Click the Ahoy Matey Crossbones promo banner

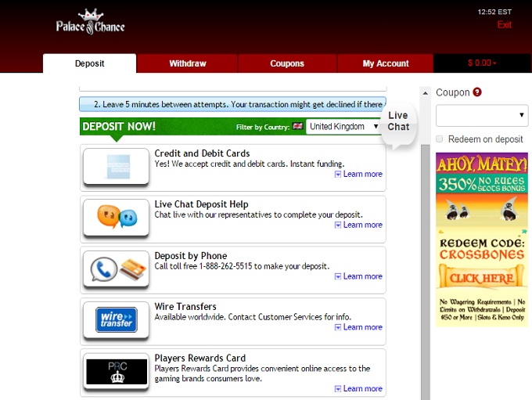click(x=481, y=239)
